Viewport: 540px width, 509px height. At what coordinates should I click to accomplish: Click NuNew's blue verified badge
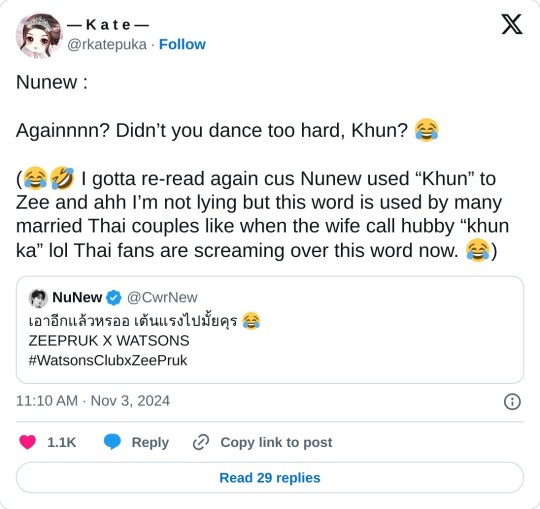[x=114, y=298]
